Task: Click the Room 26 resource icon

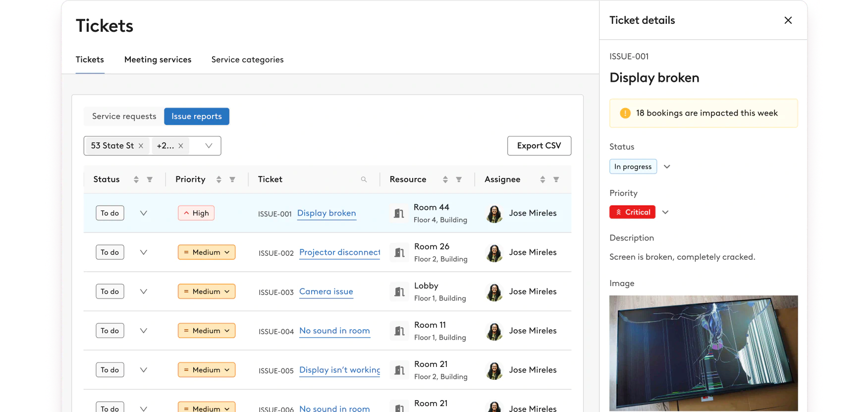Action: 399,252
